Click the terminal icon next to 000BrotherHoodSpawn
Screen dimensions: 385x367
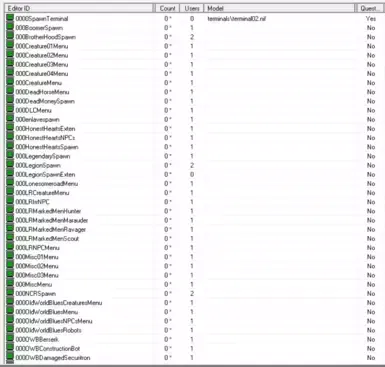click(10, 37)
